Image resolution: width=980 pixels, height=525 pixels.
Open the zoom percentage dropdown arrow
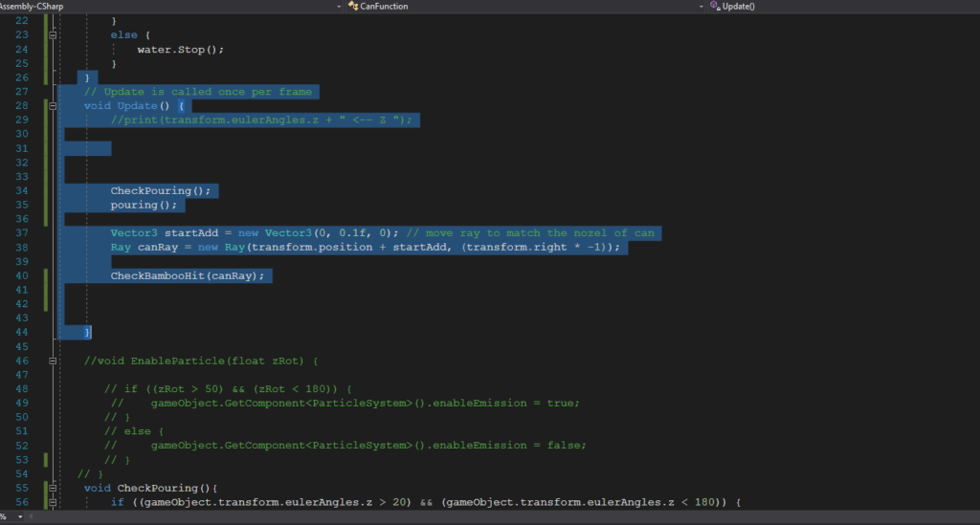click(x=20, y=517)
